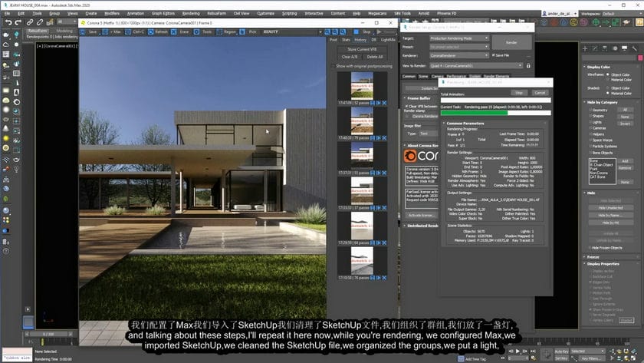Collapse the Frame Buffer rollout
The width and height of the screenshot is (644, 363).
(419, 98)
